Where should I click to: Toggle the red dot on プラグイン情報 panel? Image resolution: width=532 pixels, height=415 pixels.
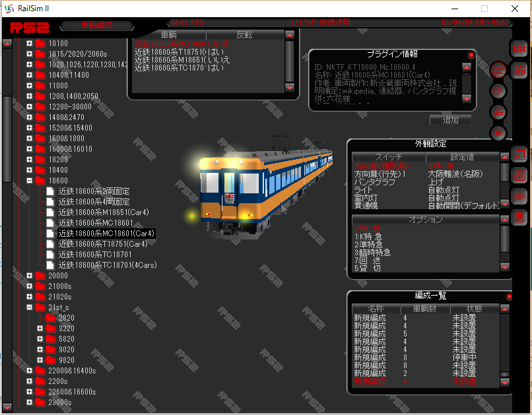(x=471, y=55)
